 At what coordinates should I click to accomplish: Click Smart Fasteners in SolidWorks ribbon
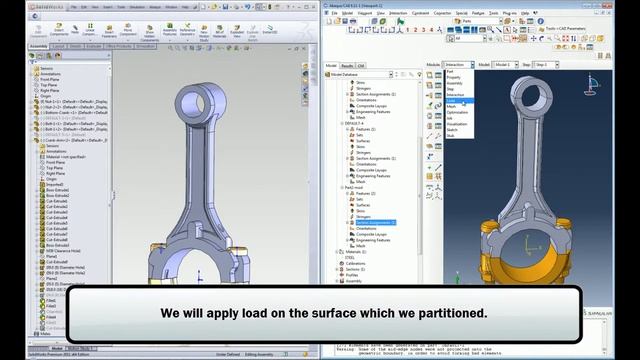click(109, 31)
